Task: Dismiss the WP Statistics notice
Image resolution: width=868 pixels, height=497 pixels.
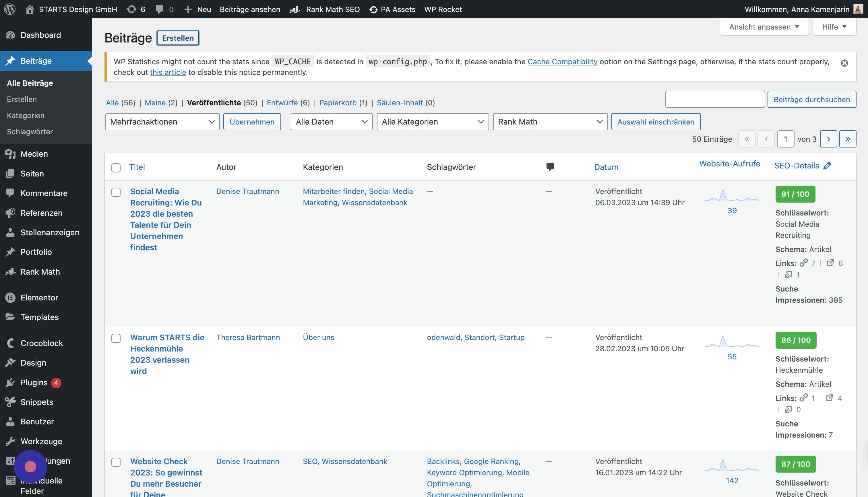Action: pos(844,63)
